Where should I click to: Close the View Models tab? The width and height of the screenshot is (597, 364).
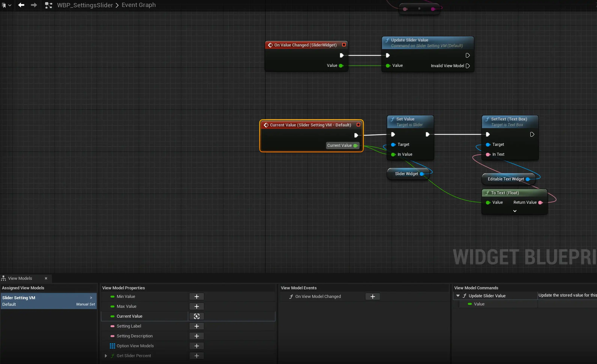(x=46, y=278)
